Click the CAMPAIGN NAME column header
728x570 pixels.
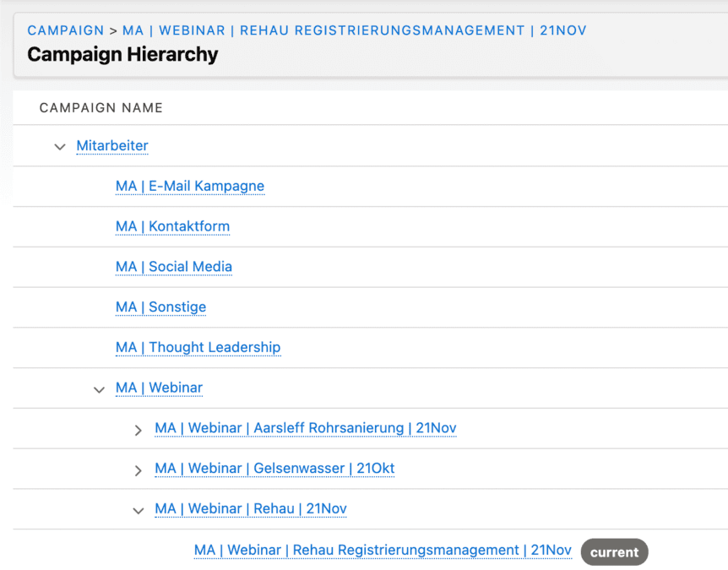[101, 108]
